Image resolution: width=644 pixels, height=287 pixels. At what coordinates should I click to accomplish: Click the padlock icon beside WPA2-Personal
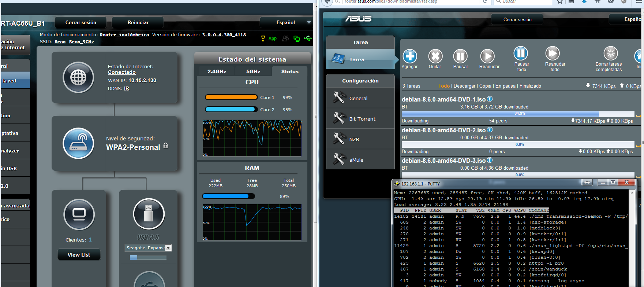pyautogui.click(x=166, y=146)
